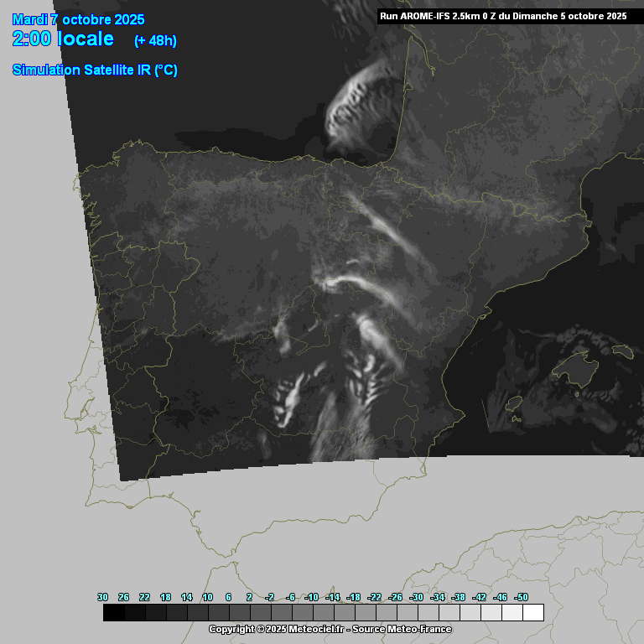Click Mallorca island on the map

577,367
